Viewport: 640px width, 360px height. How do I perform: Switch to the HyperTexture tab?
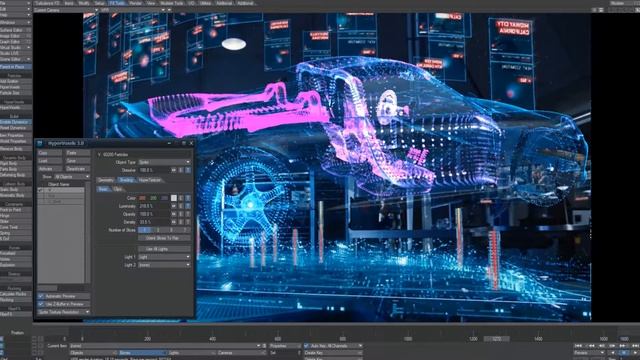pyautogui.click(x=150, y=180)
